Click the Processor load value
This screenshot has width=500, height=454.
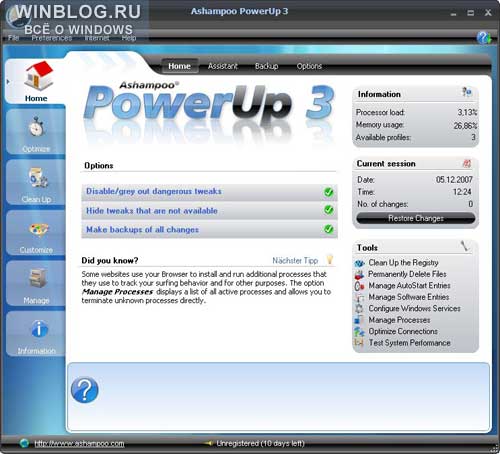click(467, 112)
